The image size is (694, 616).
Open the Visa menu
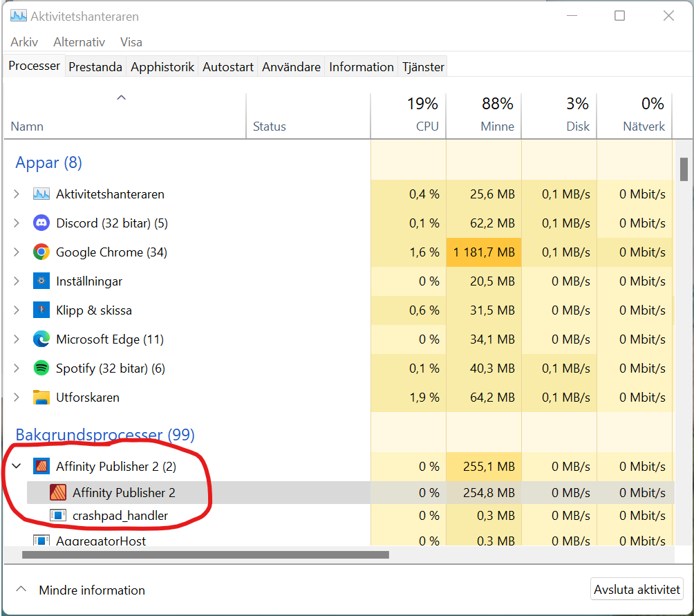[131, 42]
